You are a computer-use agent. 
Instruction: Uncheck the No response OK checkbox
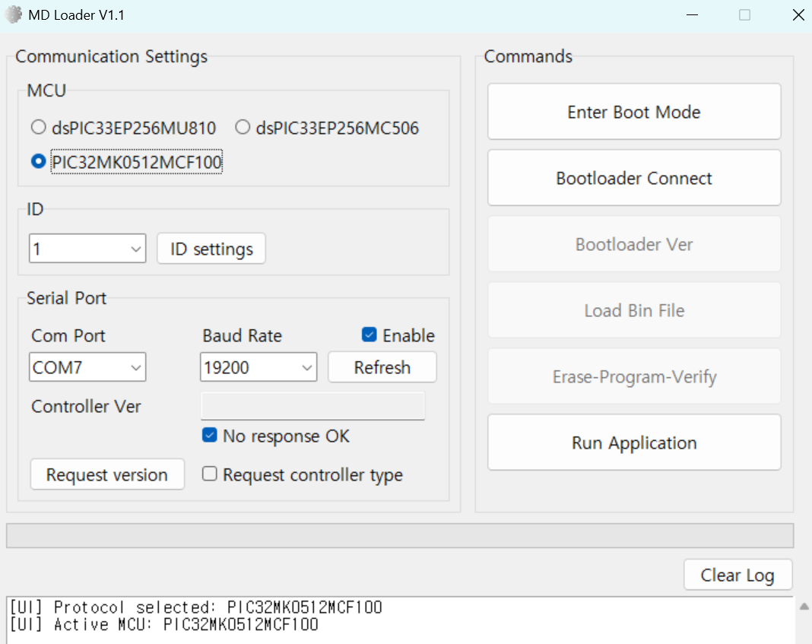(x=209, y=436)
